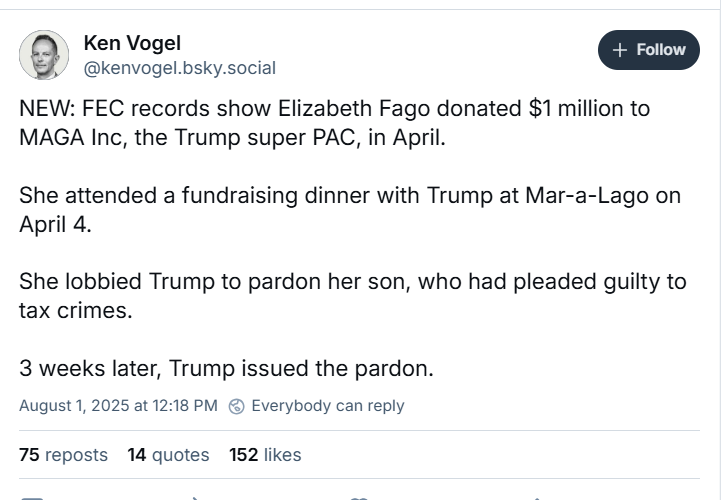The image size is (721, 500).
Task: View the 14 quotes list
Action: (168, 454)
